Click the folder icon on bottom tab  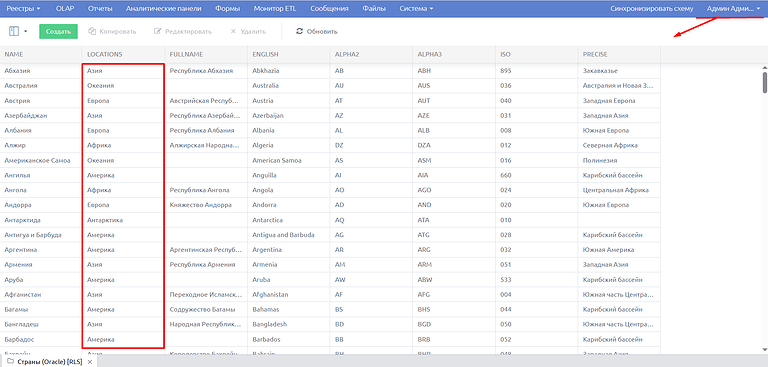[x=10, y=362]
